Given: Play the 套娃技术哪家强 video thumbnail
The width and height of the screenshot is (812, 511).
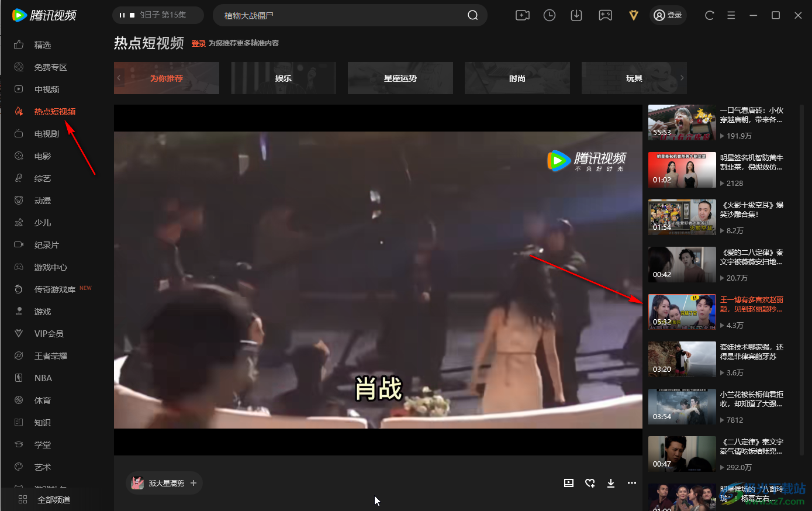Looking at the screenshot, I should tap(682, 360).
